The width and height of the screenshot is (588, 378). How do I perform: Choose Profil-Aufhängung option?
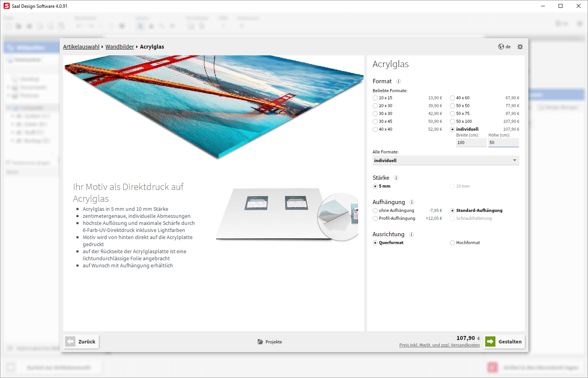point(375,219)
